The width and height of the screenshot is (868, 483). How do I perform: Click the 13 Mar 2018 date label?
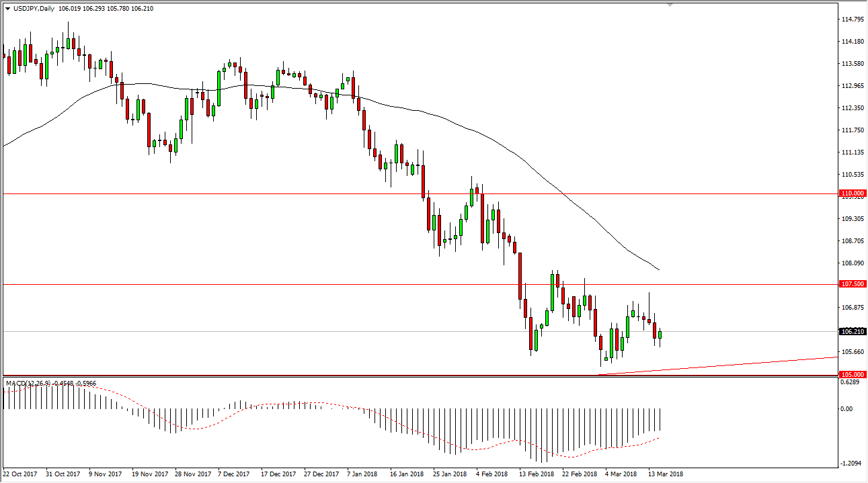coord(666,474)
